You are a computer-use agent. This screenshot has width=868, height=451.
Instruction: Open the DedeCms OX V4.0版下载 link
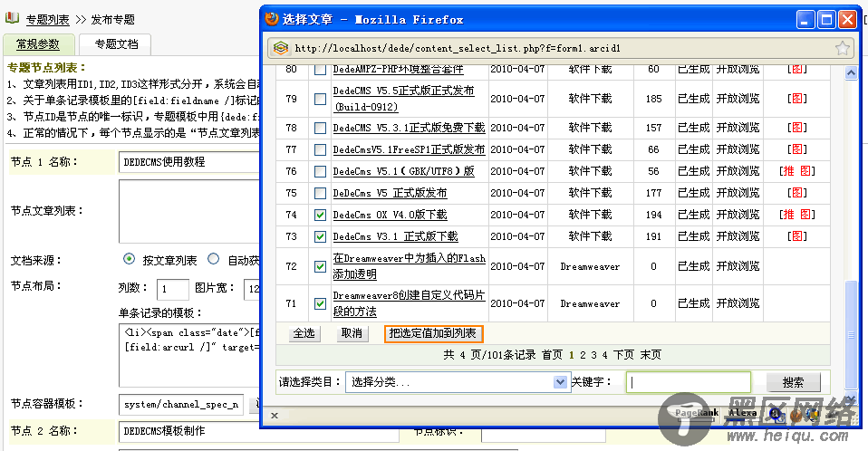tap(390, 215)
